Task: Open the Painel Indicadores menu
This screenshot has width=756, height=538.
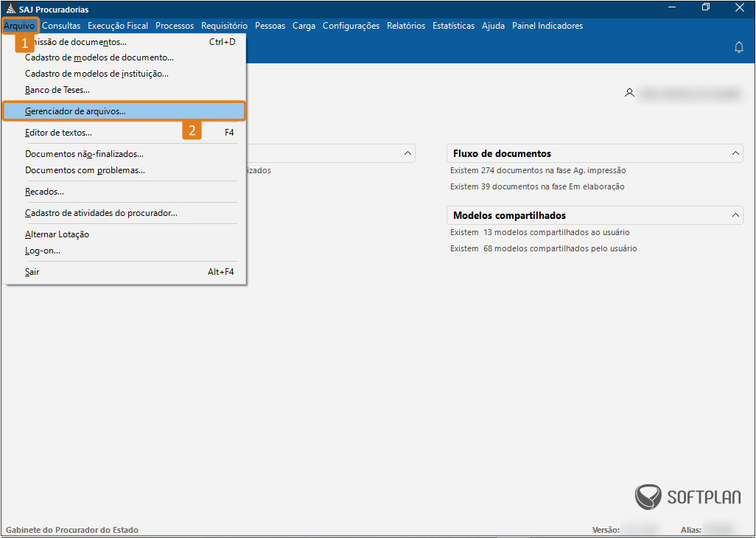Action: (547, 26)
